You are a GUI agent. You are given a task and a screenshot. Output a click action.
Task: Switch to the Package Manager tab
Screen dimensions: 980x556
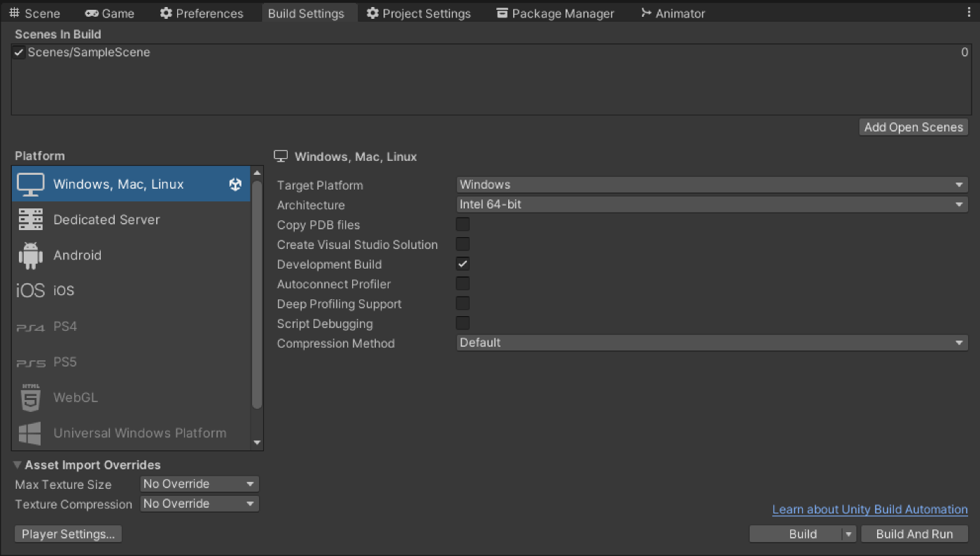coord(555,13)
